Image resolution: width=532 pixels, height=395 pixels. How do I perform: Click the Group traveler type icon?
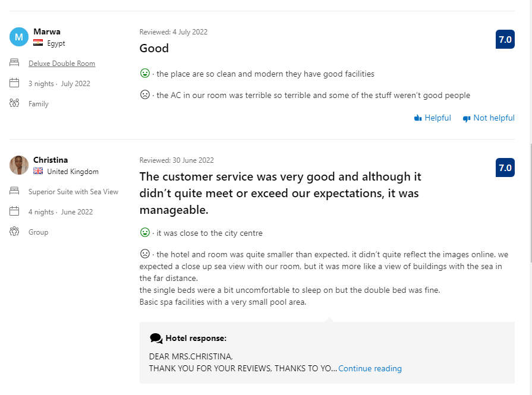click(14, 232)
